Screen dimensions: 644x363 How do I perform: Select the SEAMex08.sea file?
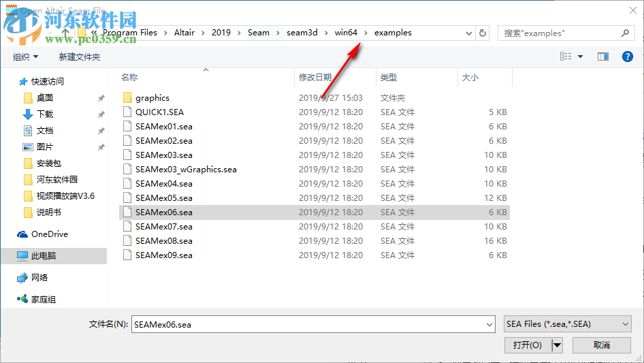click(164, 241)
